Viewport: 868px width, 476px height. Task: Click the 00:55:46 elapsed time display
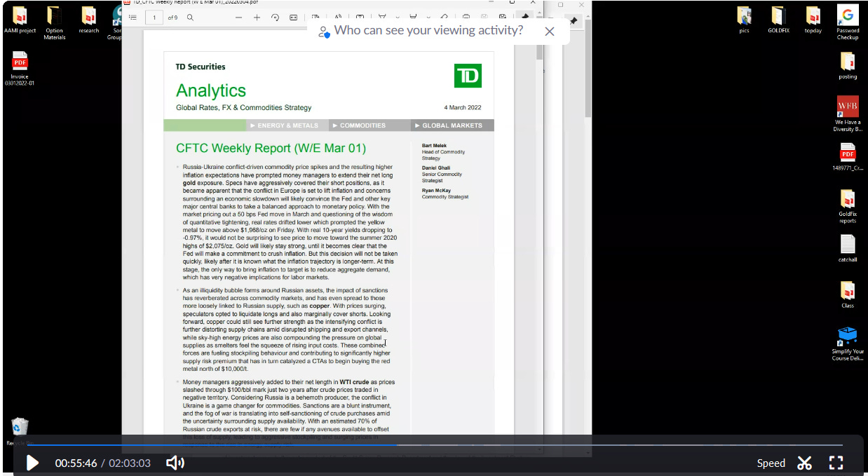76,463
